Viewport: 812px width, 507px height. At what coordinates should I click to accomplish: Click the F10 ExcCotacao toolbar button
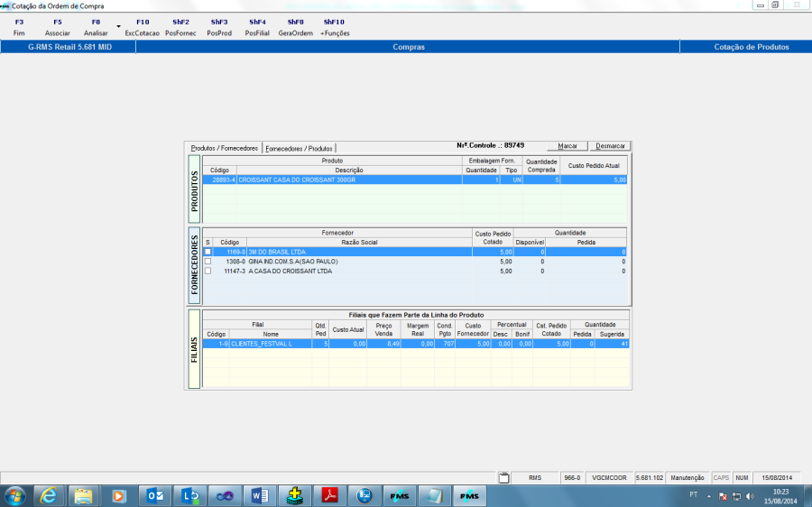pos(143,27)
